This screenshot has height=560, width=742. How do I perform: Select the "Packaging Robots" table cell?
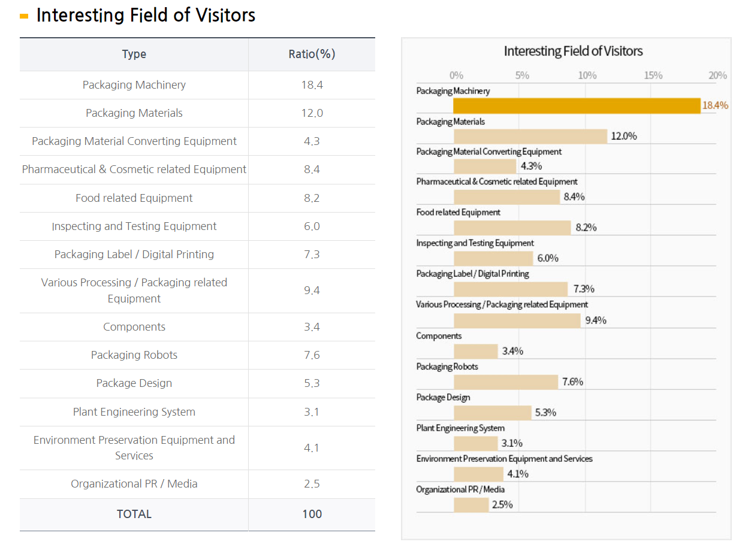[x=134, y=355]
